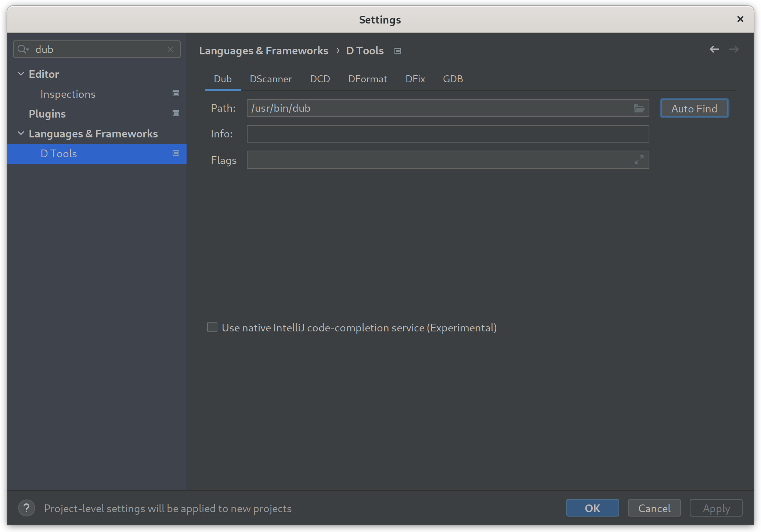Switch to GDB tab
Viewport: 761px width, 532px height.
(x=453, y=79)
